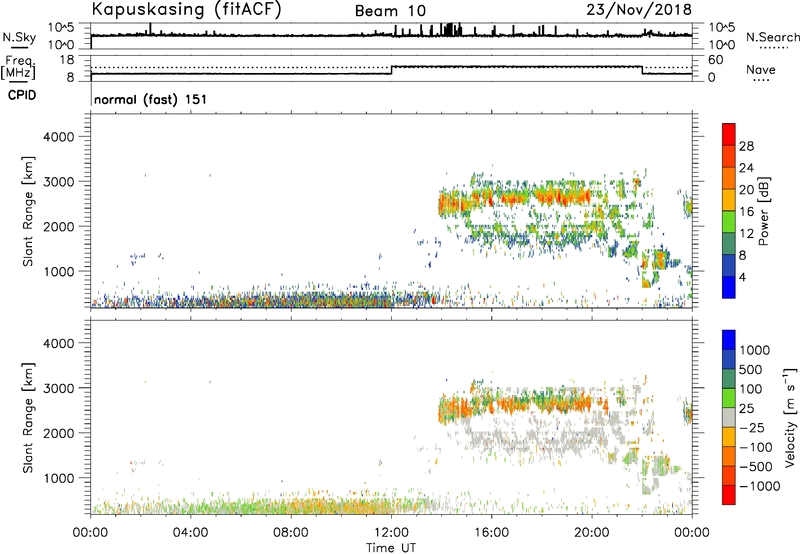Click the 4000 km tick of velocity panel
Screen dimensions: 800x554
click(x=59, y=343)
